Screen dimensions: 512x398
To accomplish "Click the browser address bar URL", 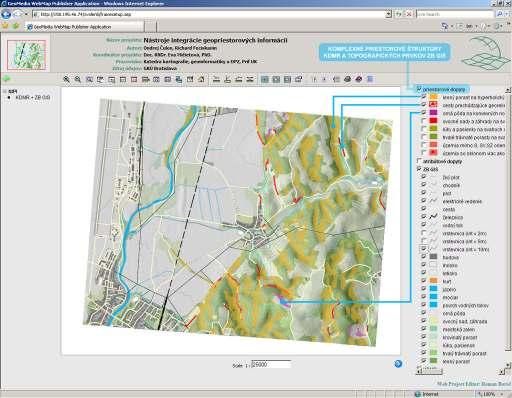I will pos(208,14).
